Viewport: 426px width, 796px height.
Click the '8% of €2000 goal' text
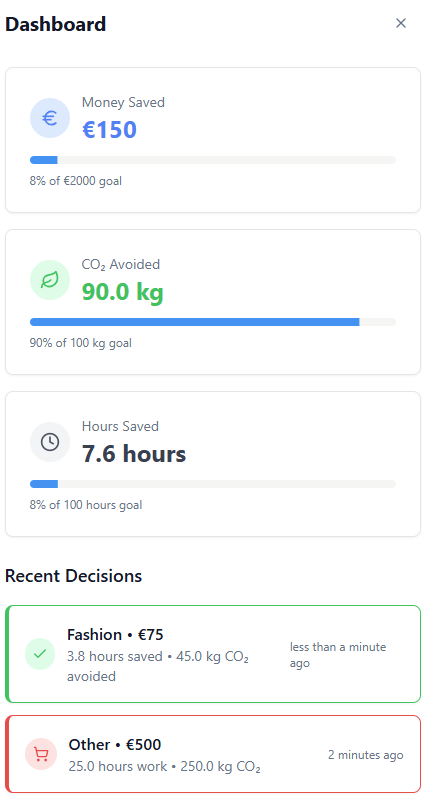pos(76,181)
